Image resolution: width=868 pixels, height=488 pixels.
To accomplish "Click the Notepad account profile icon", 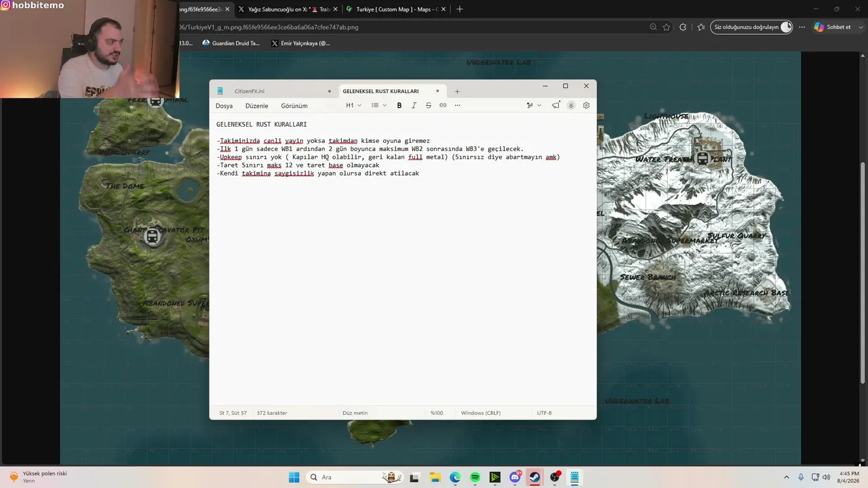I will coord(571,105).
